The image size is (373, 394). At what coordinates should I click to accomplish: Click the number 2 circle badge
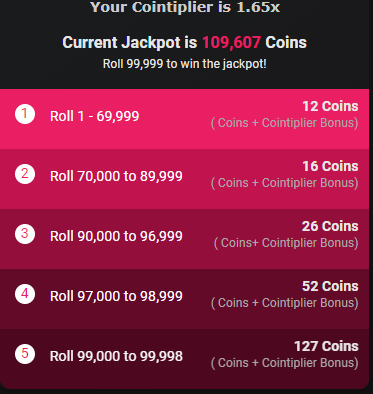coord(25,174)
